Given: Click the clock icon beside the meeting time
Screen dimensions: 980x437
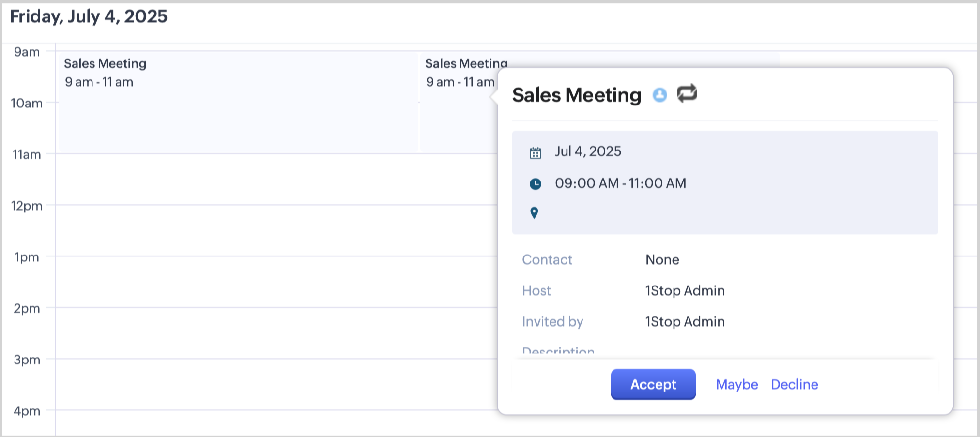Looking at the screenshot, I should click(535, 184).
